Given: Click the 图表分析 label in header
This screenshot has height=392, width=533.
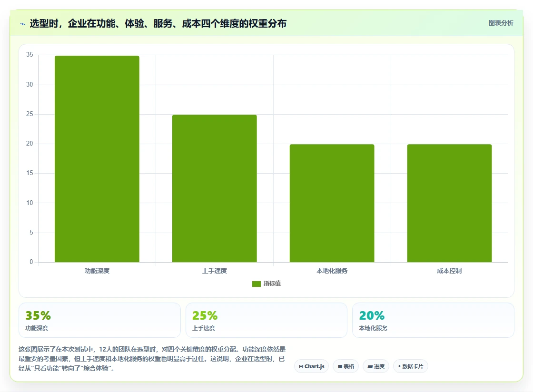Looking at the screenshot, I should (501, 23).
